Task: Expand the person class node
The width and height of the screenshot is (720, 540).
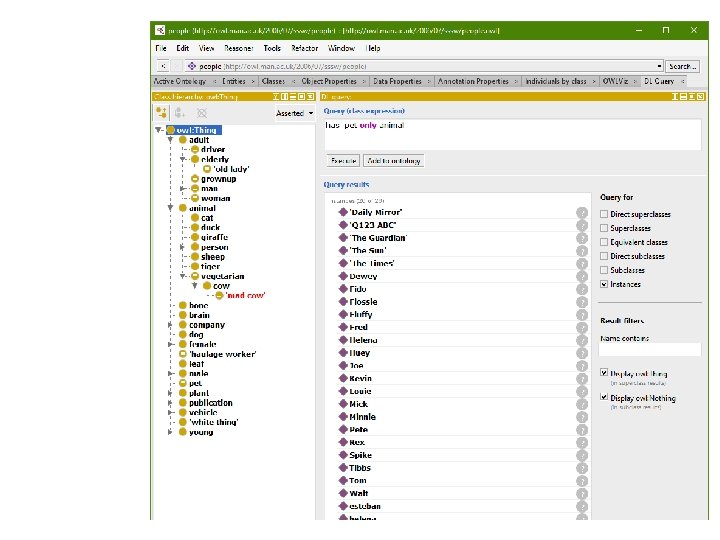Action: point(182,247)
